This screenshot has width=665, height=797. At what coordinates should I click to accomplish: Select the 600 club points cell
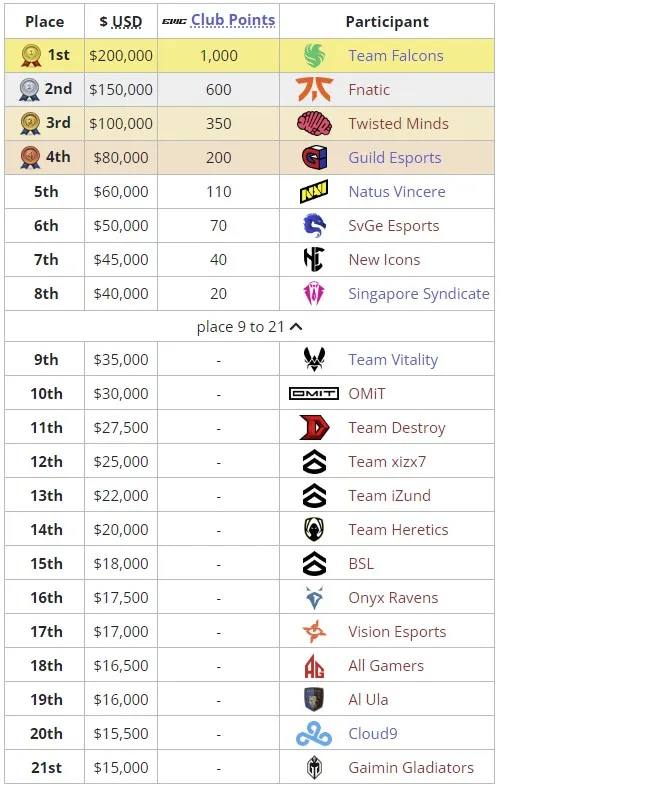[219, 89]
